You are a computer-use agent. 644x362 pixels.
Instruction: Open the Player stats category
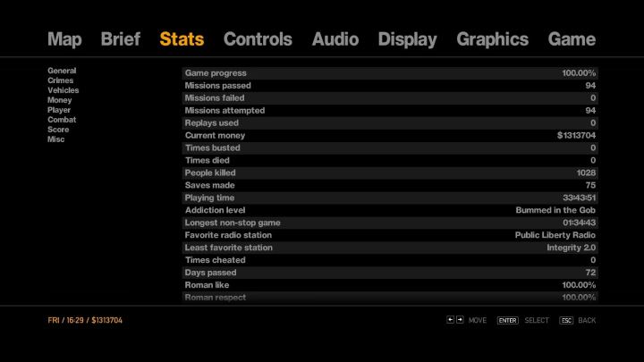click(59, 110)
